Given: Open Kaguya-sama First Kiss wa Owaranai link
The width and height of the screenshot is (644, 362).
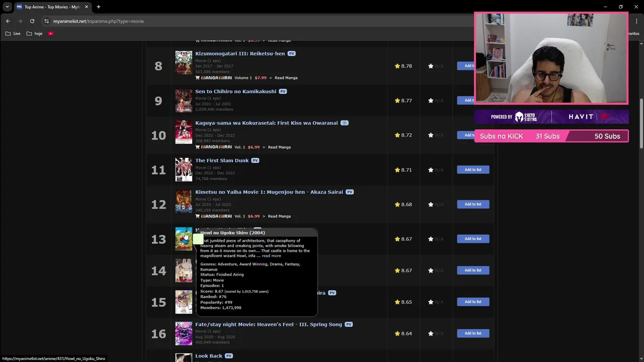Looking at the screenshot, I should (x=267, y=123).
